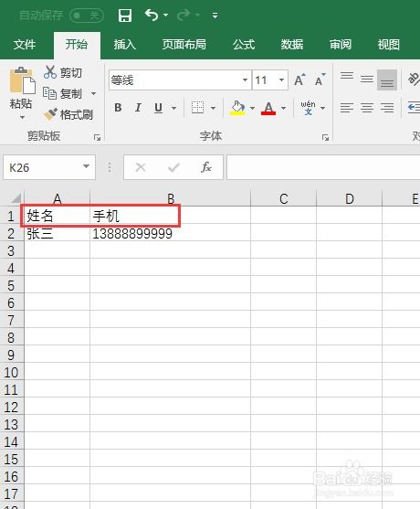Click the Undo arrow icon
This screenshot has width=420, height=509.
tap(152, 15)
